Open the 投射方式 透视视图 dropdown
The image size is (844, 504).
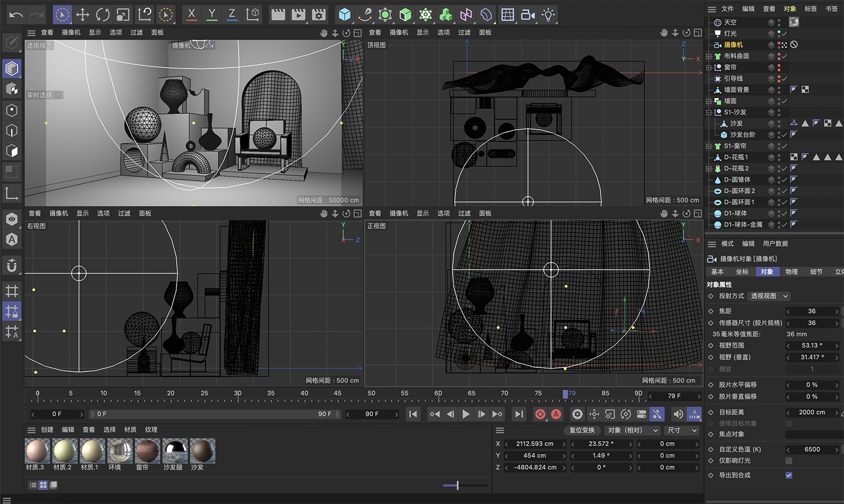(769, 296)
